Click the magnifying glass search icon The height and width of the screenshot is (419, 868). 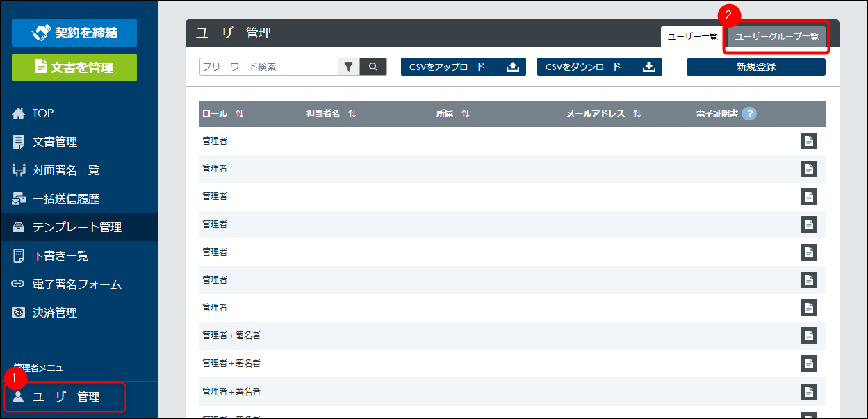[x=373, y=67]
